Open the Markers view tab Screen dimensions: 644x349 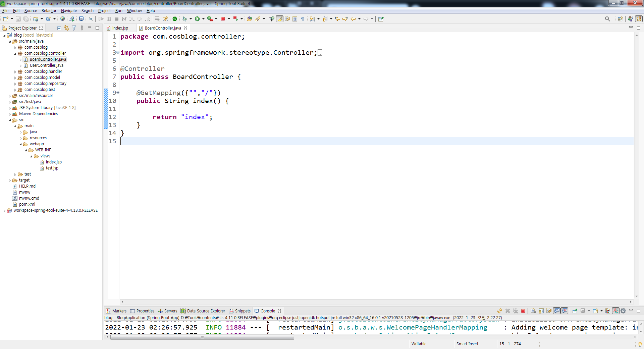[116, 311]
